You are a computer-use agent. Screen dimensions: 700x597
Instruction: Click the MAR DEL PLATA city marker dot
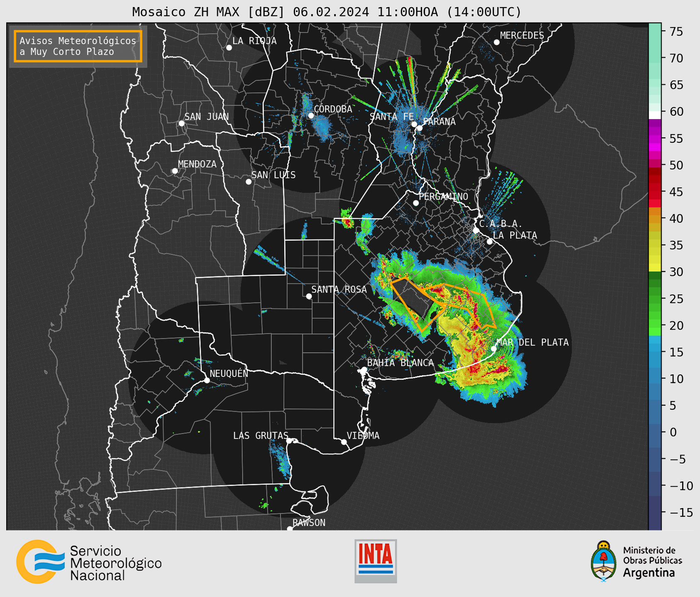tap(494, 349)
